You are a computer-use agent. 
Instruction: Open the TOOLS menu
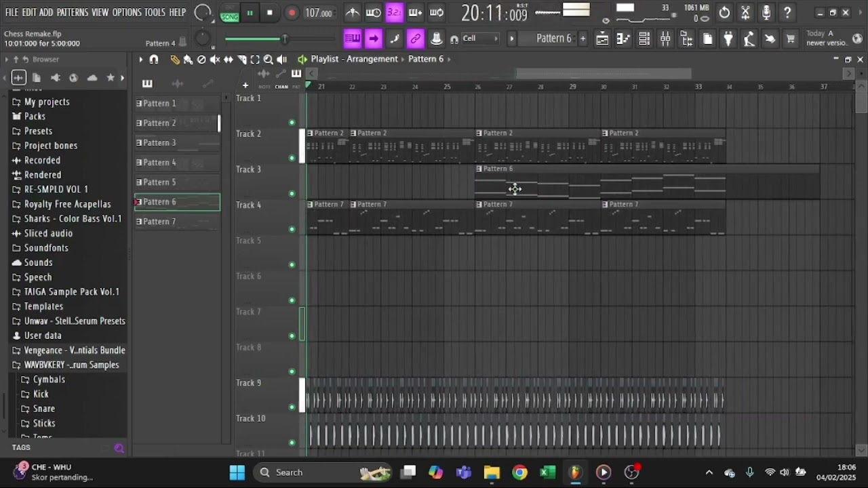(x=155, y=12)
